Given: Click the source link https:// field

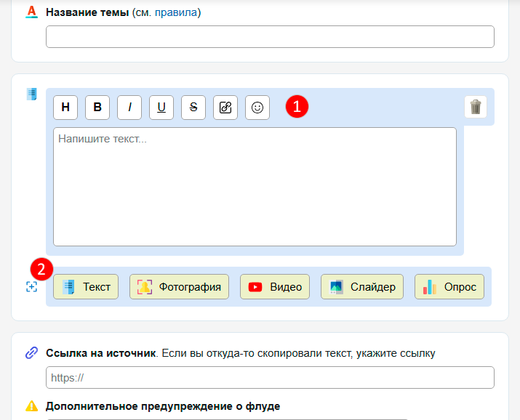Looking at the screenshot, I should tap(270, 378).
